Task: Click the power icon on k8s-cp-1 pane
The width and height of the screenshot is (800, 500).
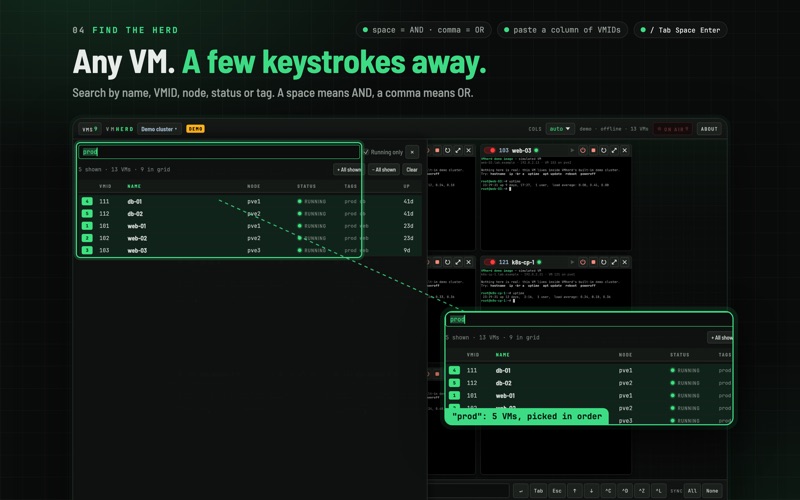Action: point(583,262)
